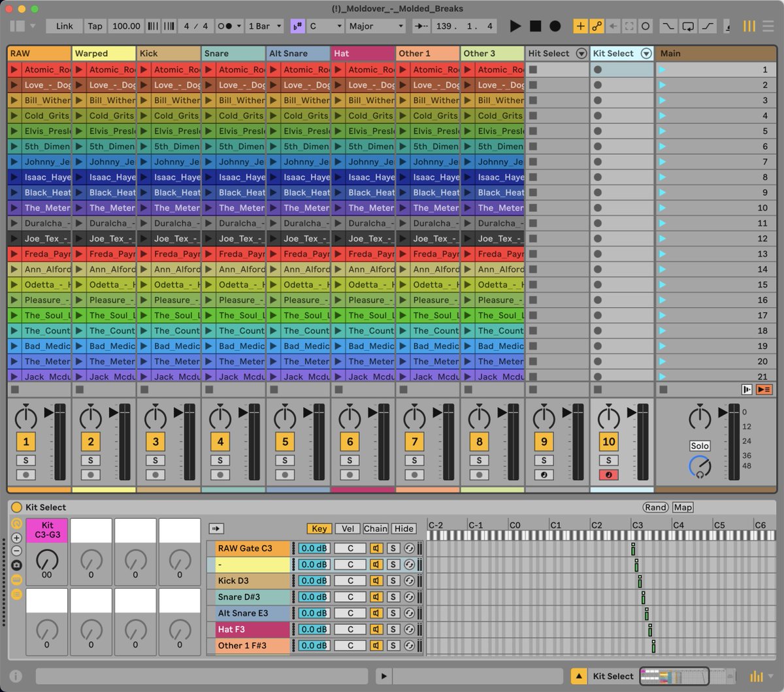The height and width of the screenshot is (692, 784).
Task: Click the Play button in the transport bar
Action: coord(515,26)
